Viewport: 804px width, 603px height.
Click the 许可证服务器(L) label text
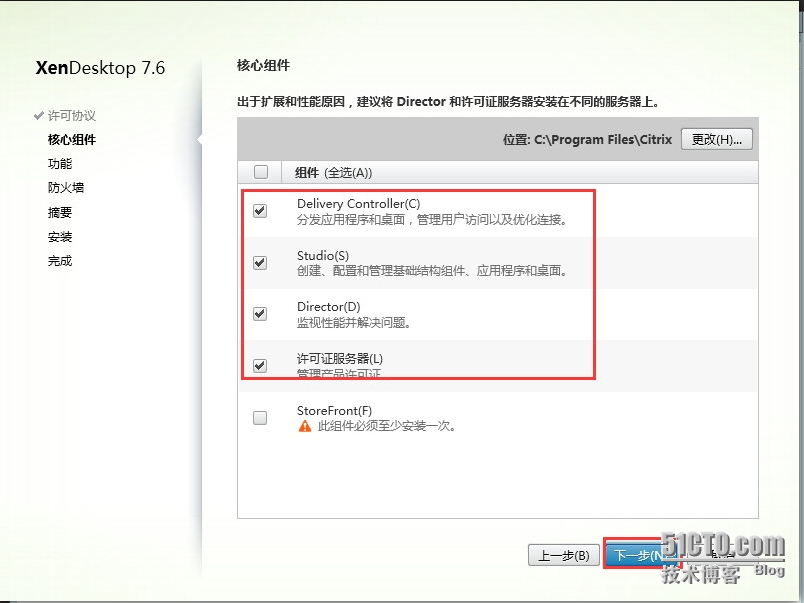tap(340, 358)
